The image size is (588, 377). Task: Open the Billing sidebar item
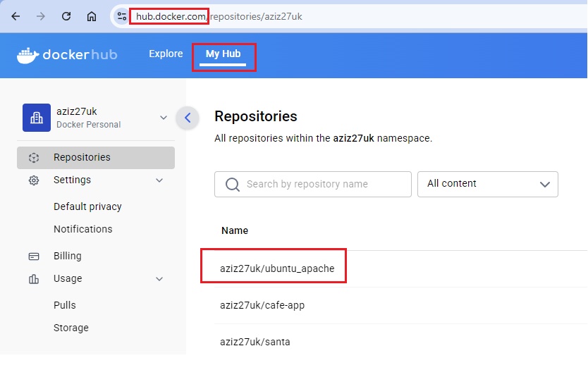(x=68, y=256)
